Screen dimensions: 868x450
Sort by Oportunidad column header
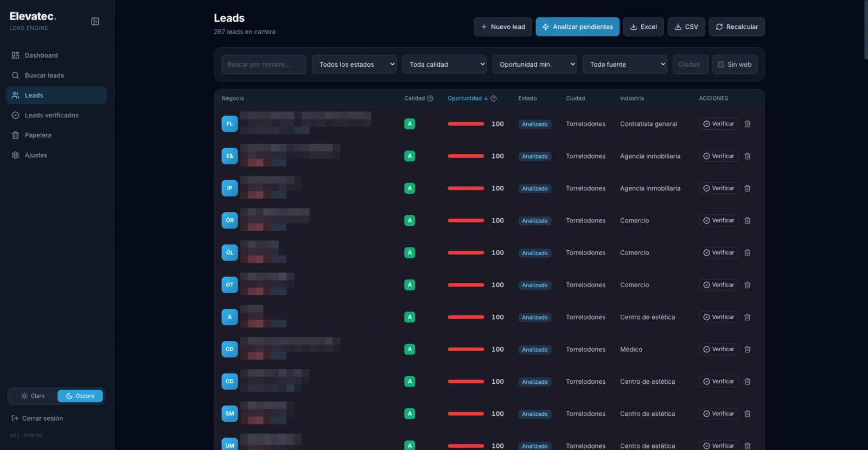tap(468, 98)
